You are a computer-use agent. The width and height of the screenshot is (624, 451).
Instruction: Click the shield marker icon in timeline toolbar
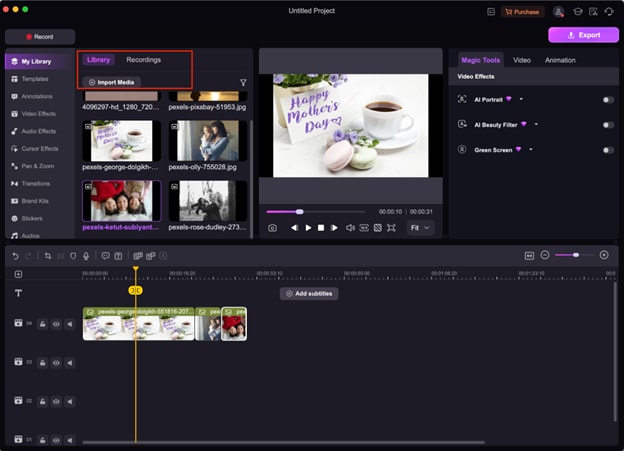tap(73, 256)
